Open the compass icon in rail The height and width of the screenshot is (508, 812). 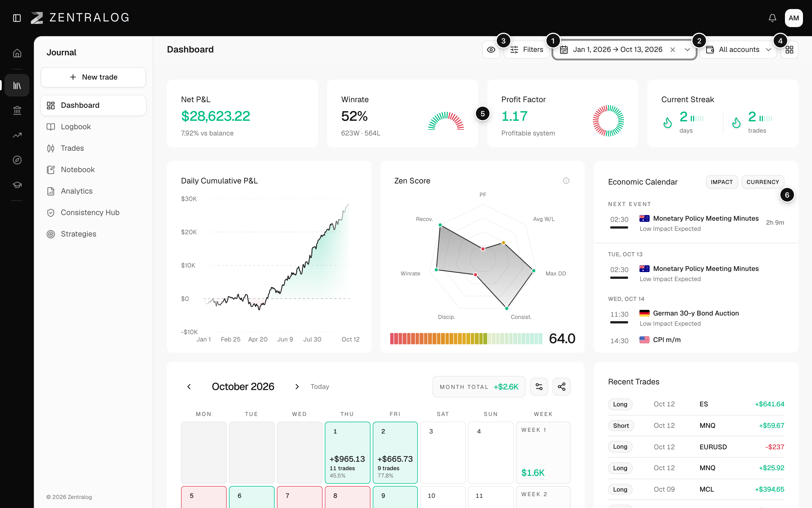click(17, 160)
